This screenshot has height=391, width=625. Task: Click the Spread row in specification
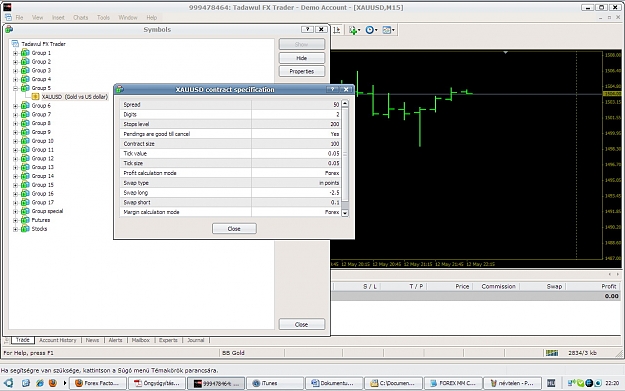click(230, 104)
